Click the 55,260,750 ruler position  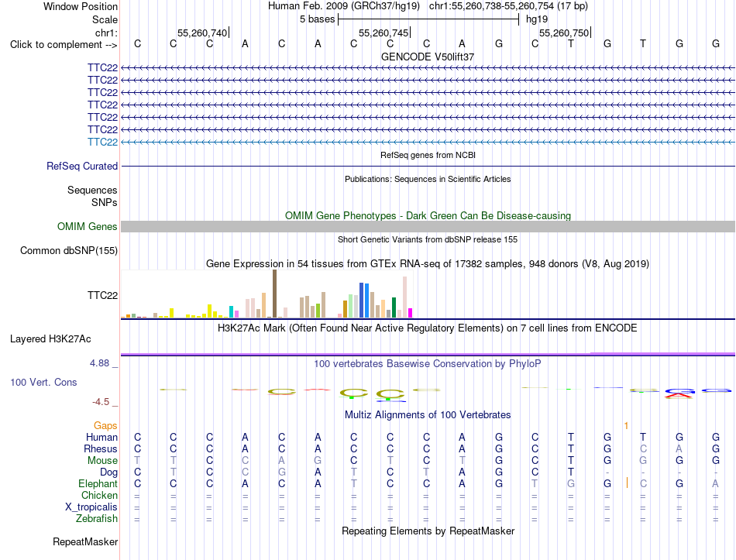click(564, 33)
